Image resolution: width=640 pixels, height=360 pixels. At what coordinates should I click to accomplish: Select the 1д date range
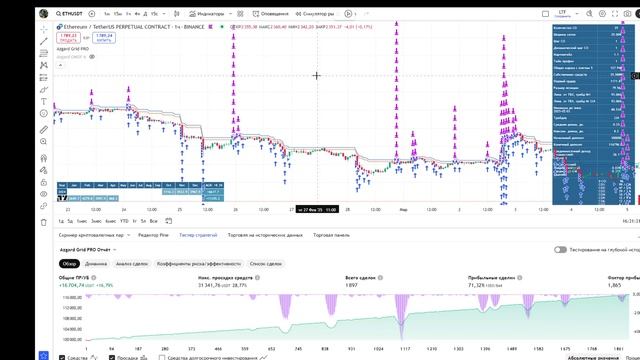61,221
